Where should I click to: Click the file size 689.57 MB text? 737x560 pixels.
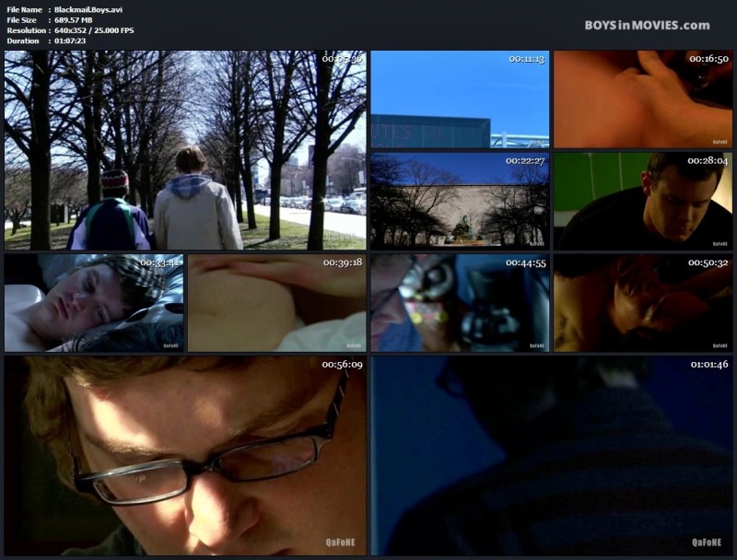point(74,19)
